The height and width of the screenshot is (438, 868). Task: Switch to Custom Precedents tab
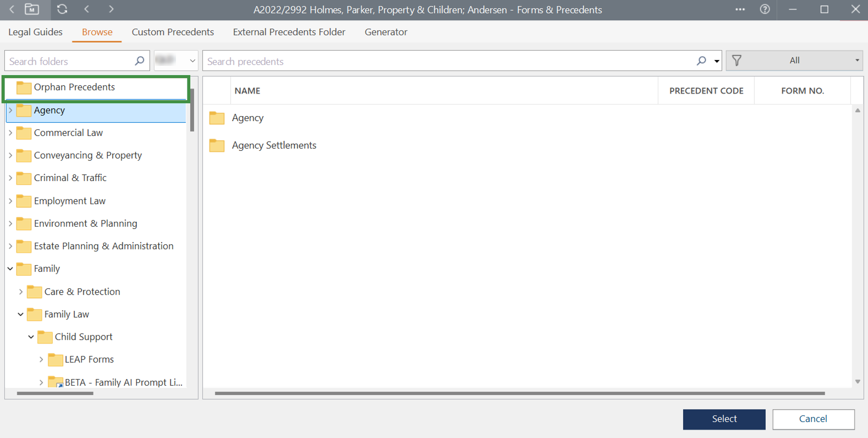point(173,32)
